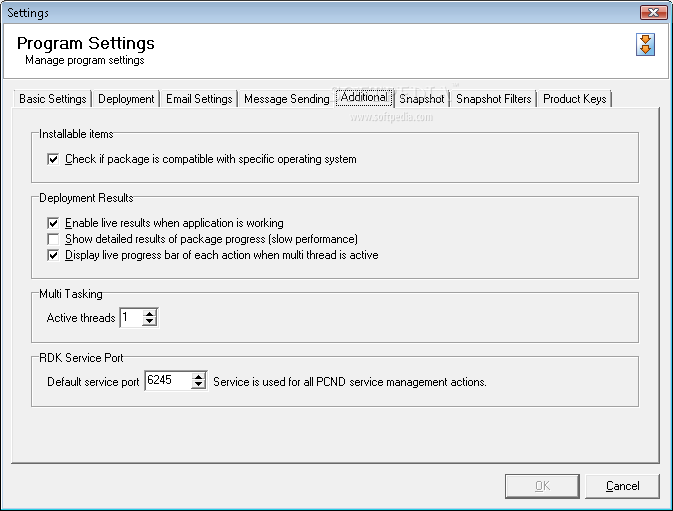Screen dimensions: 673x511
Task: Click the 'RDK Service Port' group label
Action: coord(81,358)
